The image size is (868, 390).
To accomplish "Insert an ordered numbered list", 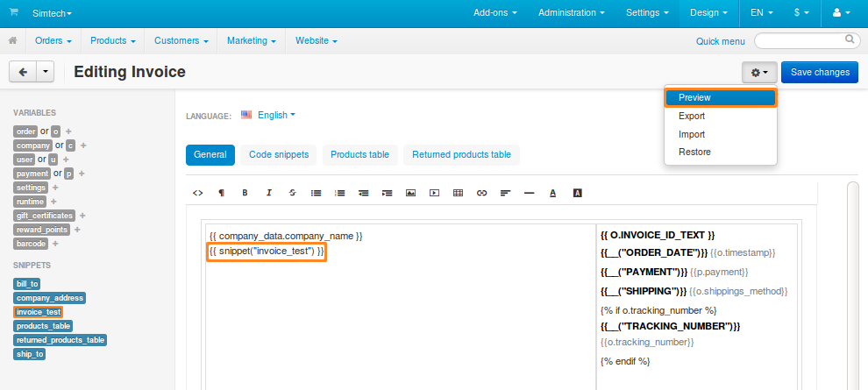I will 340,193.
